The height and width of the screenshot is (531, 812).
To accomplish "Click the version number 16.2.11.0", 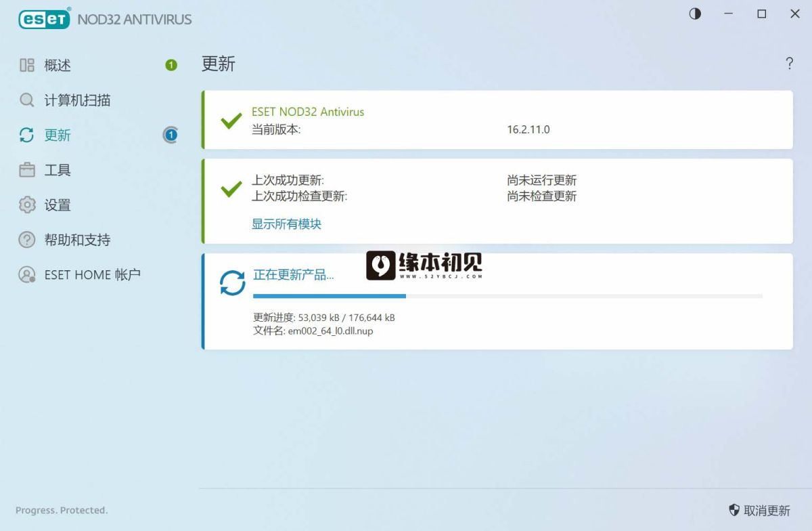I will coord(528,129).
